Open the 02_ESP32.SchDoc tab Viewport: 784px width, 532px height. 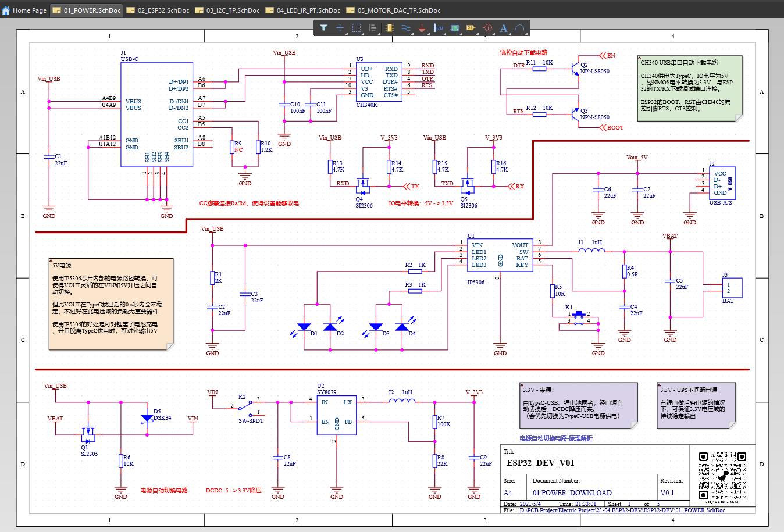coord(158,10)
